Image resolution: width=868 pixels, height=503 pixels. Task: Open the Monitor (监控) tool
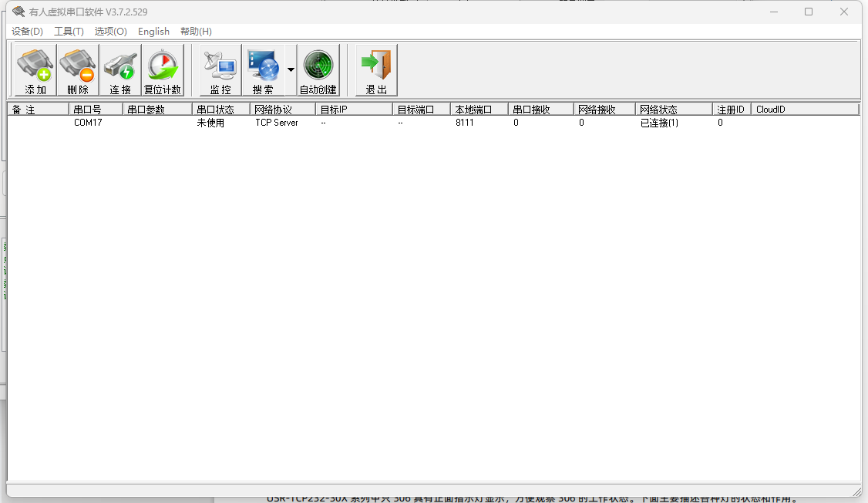220,70
